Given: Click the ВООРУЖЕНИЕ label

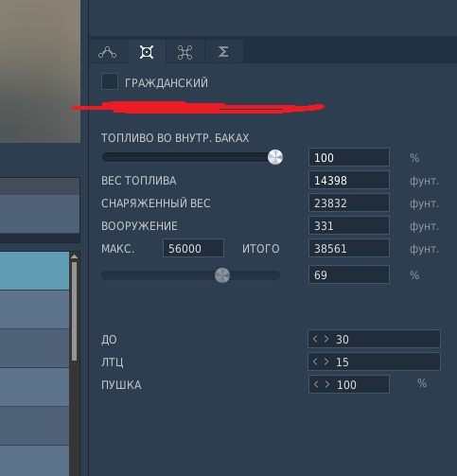Looking at the screenshot, I should coord(139,226).
